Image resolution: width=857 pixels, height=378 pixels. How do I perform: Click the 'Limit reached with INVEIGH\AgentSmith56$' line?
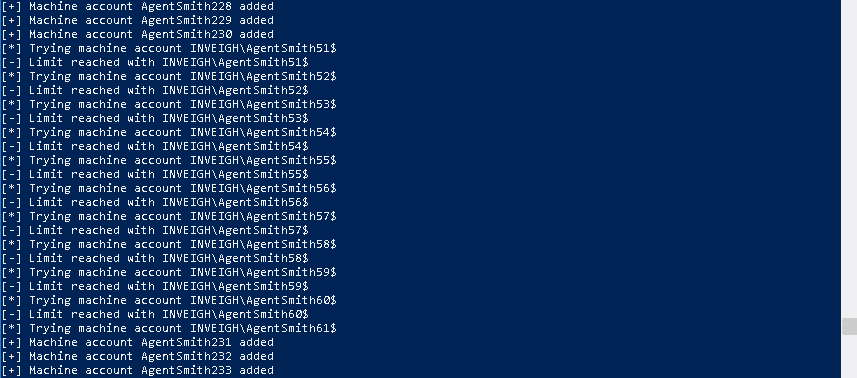[155, 203]
